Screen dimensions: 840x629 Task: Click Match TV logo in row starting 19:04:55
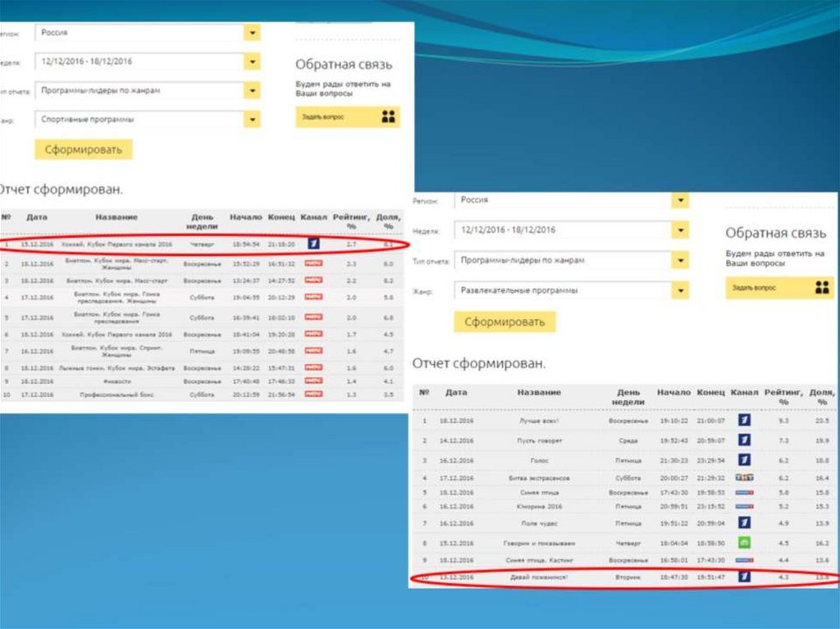[313, 297]
